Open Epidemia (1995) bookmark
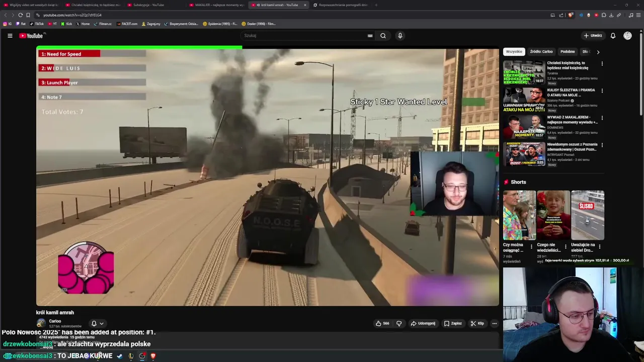This screenshot has height=362, width=644. coord(220,24)
